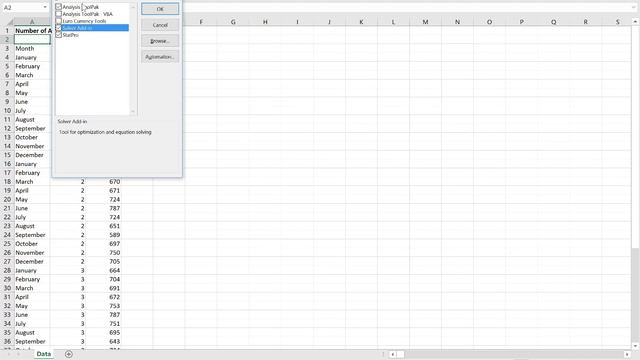Click 'November' cell in row 26
Viewport: 640px width, 360px height.
click(x=32, y=253)
